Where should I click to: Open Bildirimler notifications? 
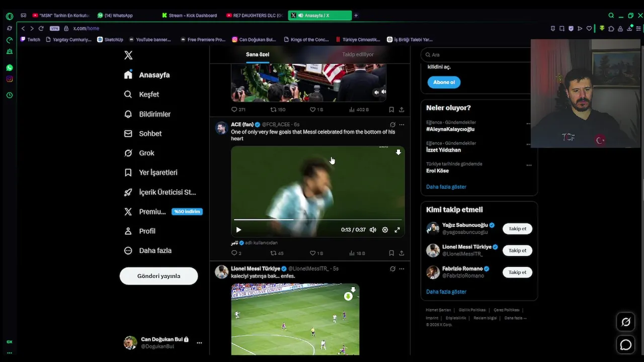coord(147,114)
